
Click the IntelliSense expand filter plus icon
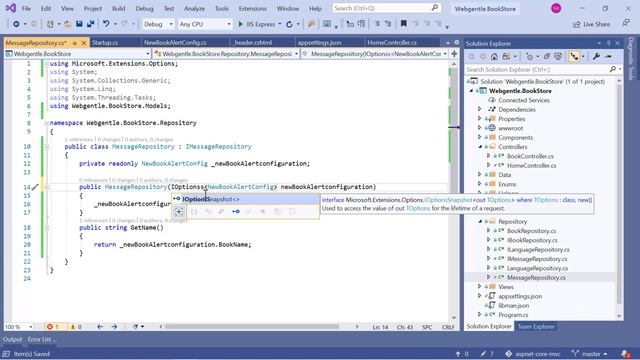179,211
